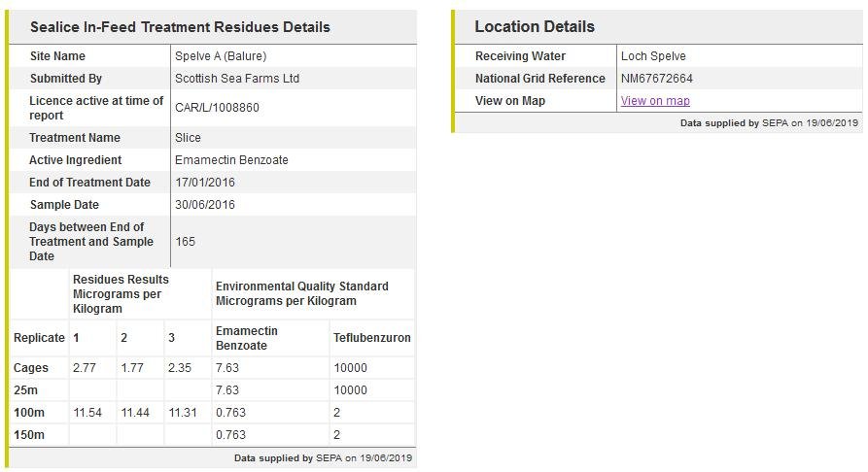Select sample date 30/06/2016
Screen dimensions: 868x472
204,205
